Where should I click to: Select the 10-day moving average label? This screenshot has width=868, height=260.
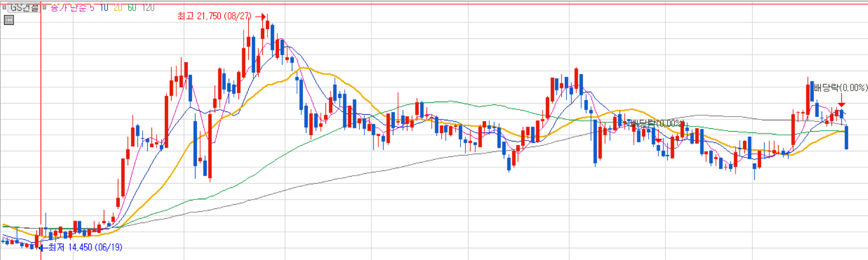104,8
